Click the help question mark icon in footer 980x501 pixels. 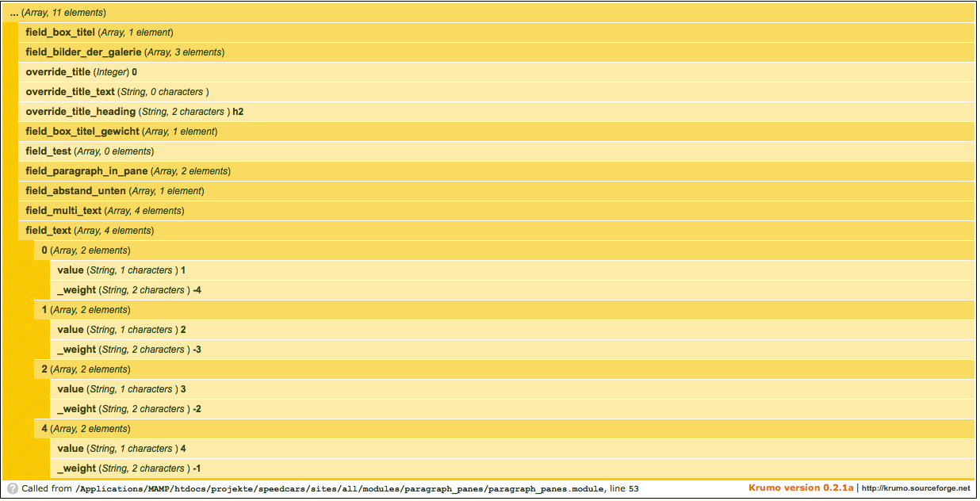point(13,488)
